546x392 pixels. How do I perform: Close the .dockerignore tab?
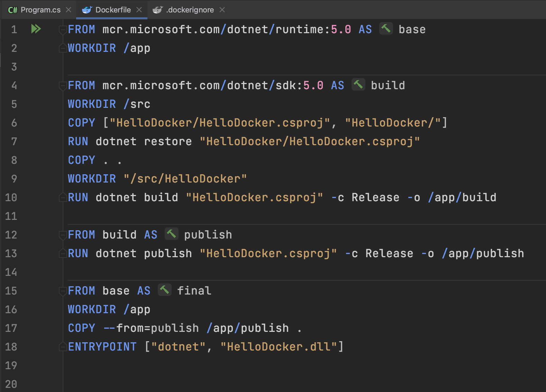pyautogui.click(x=222, y=10)
